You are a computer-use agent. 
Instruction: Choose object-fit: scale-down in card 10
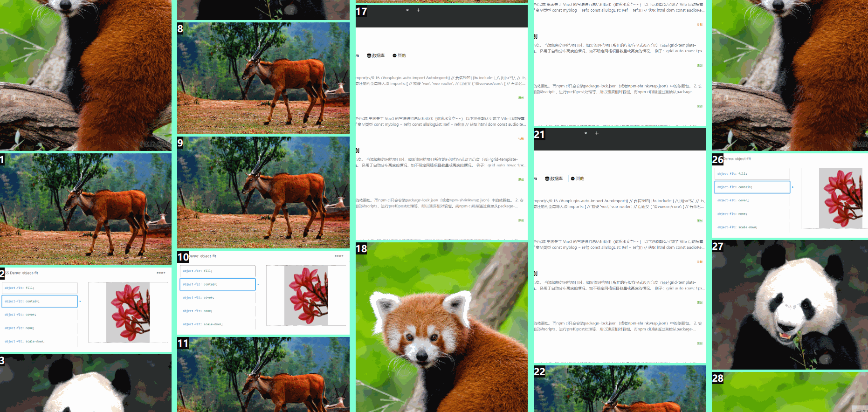click(218, 324)
